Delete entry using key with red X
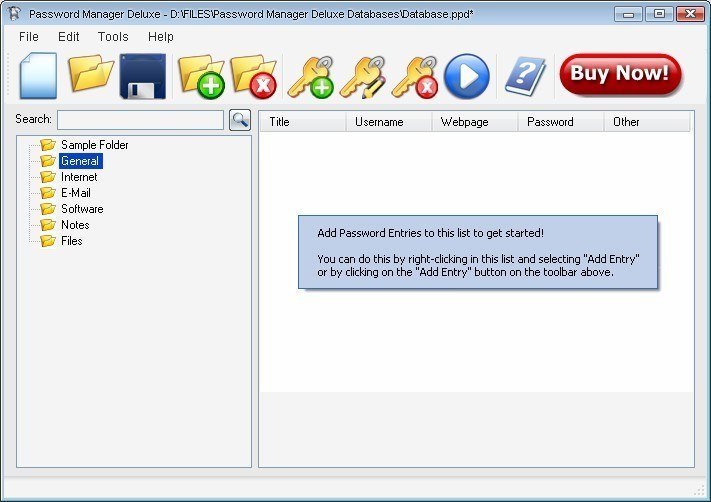This screenshot has height=502, width=711. [x=415, y=77]
